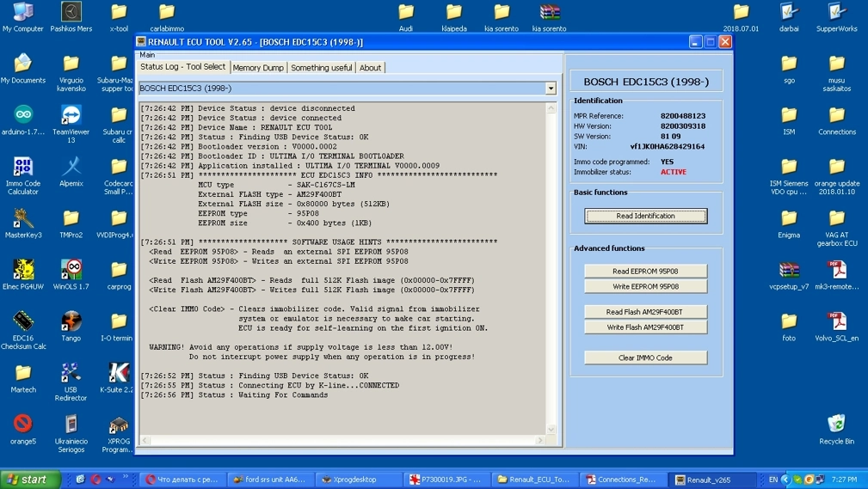Image resolution: width=868 pixels, height=489 pixels.
Task: Click Write Flash AM29F400BT button
Action: [x=645, y=327]
